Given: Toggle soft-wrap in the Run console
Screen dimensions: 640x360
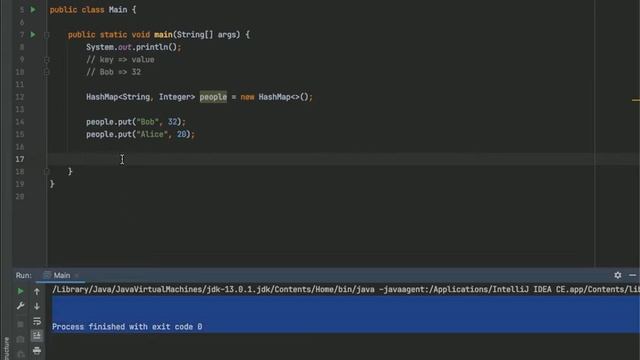Looking at the screenshot, I should 37,321.
